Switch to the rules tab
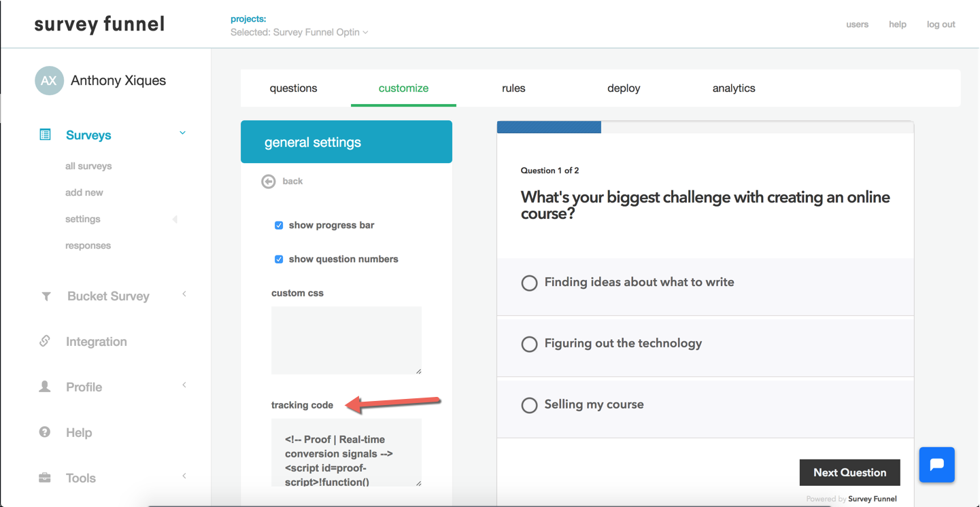 513,88
